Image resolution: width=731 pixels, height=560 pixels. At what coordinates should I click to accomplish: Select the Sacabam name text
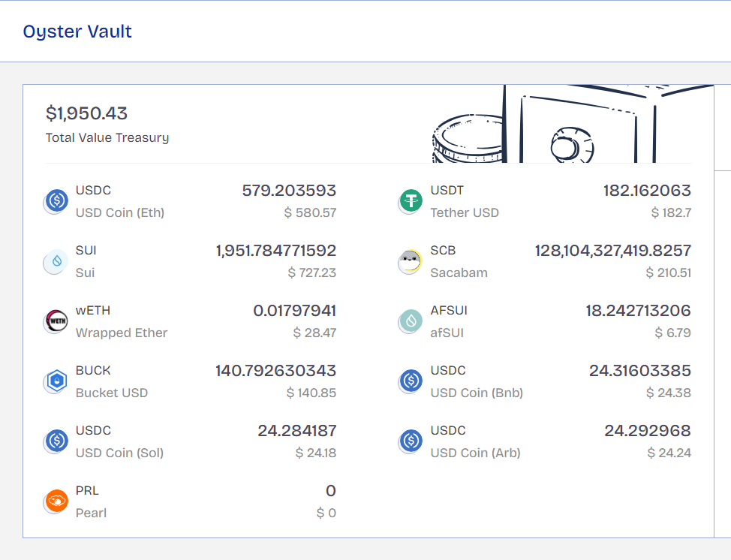pyautogui.click(x=459, y=272)
